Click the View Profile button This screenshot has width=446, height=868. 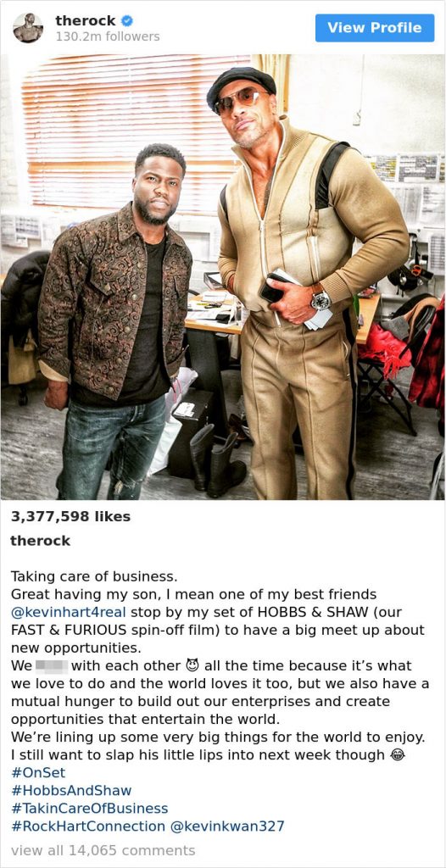click(x=375, y=28)
